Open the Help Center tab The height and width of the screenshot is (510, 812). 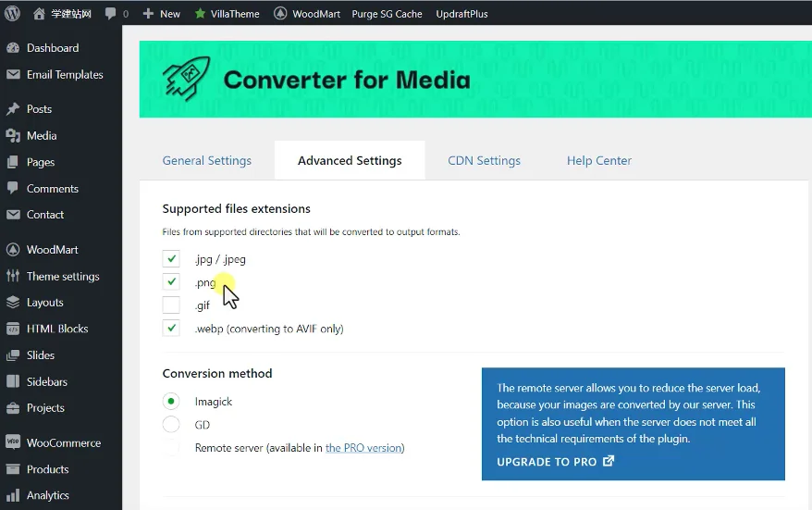[599, 161]
